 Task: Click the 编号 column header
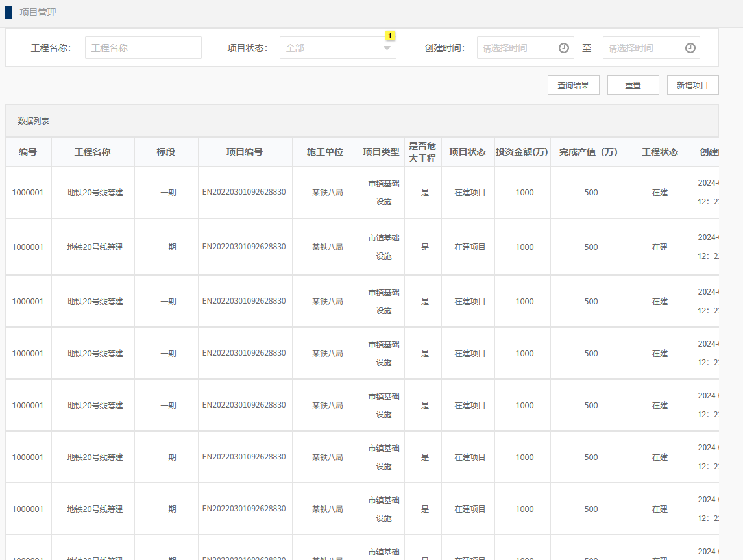tap(28, 152)
